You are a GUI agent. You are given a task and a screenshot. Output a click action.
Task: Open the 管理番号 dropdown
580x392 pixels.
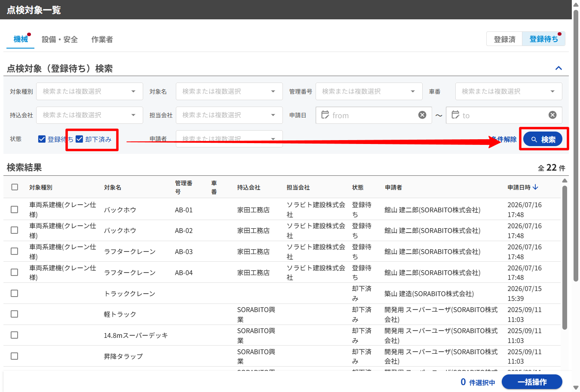[369, 91]
